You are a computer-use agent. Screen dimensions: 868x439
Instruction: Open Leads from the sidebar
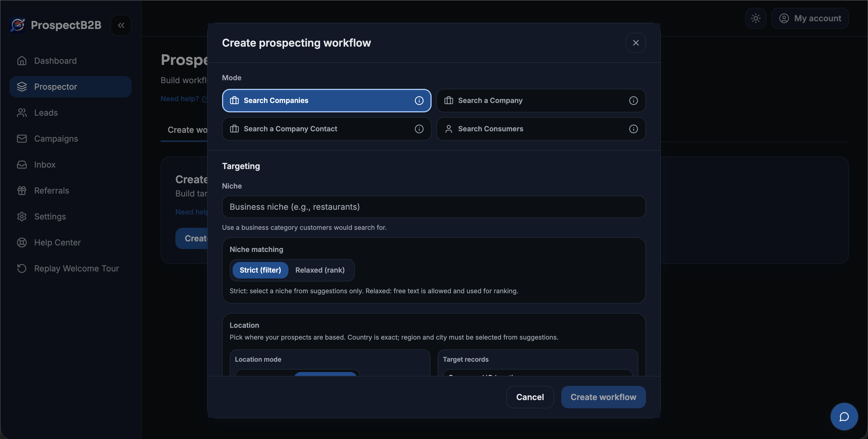[46, 112]
